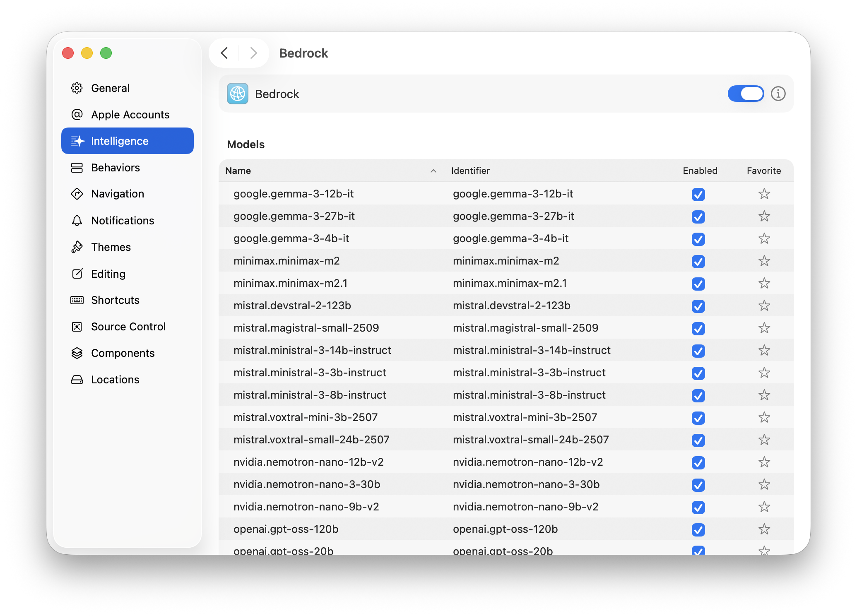
Task: Open the Apple Accounts settings section
Action: click(130, 115)
